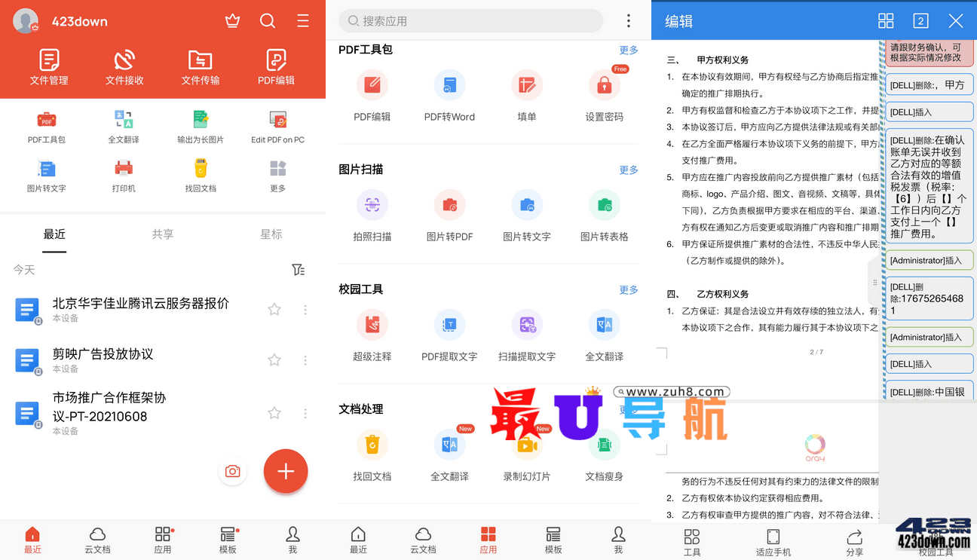The width and height of the screenshot is (977, 560).
Task: Open more options for 剪映广告投放协议
Action: pyautogui.click(x=305, y=360)
